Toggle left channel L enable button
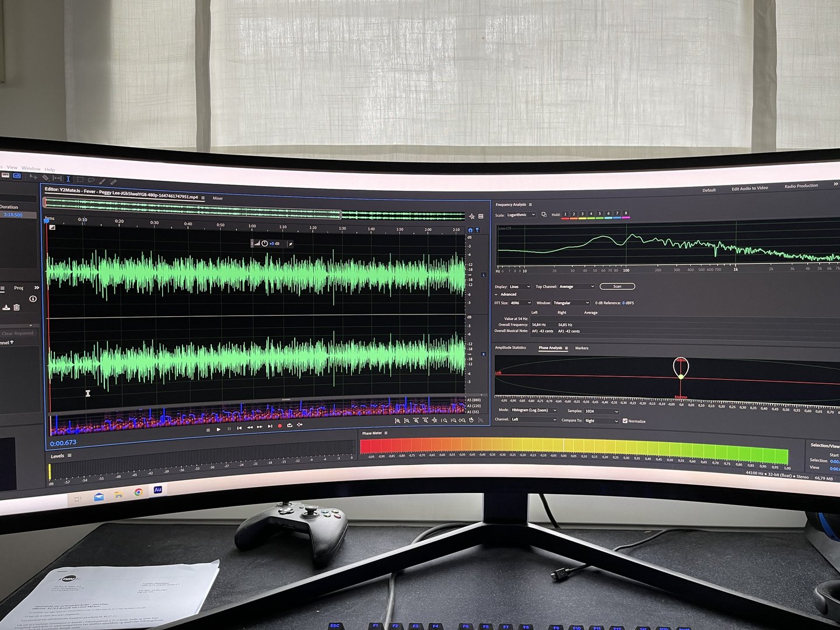This screenshot has height=630, width=840. (483, 274)
